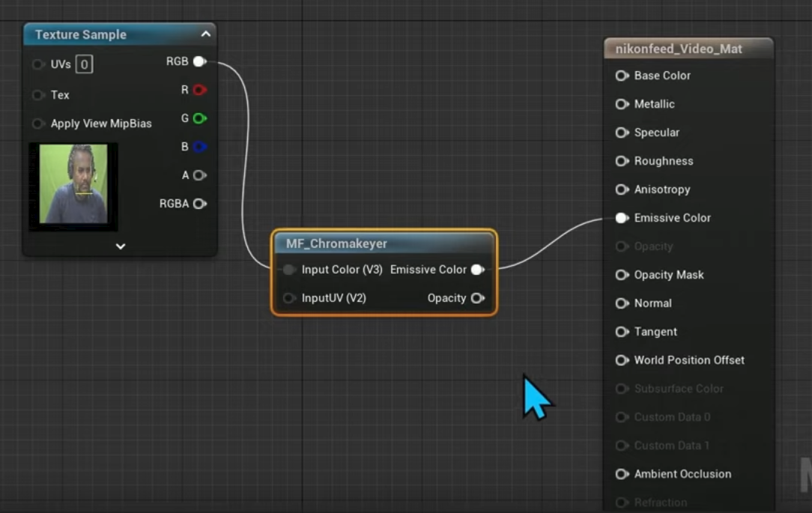Click the green G output pin
The width and height of the screenshot is (812, 513).
click(199, 118)
